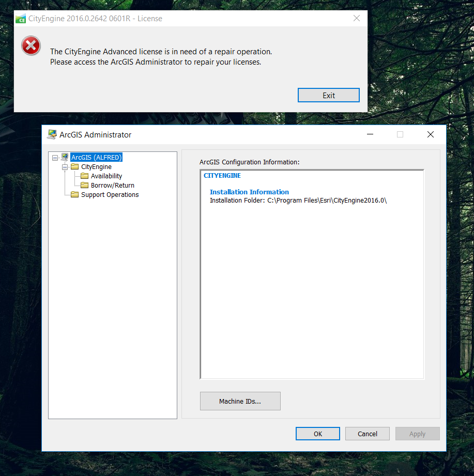
Task: Click the red error icon
Action: tap(30, 45)
